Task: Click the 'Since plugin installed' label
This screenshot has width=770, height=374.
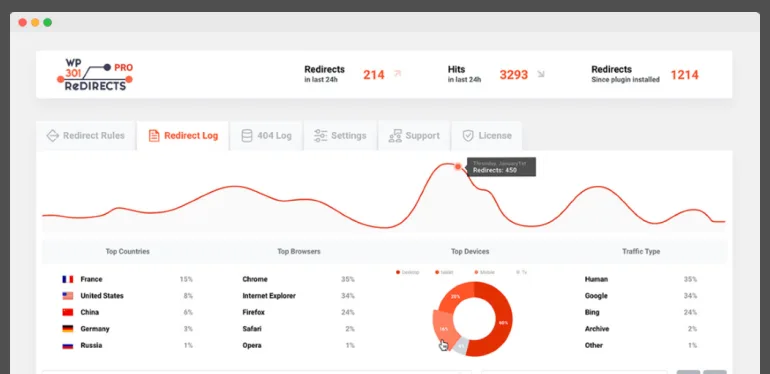Action: (625, 80)
